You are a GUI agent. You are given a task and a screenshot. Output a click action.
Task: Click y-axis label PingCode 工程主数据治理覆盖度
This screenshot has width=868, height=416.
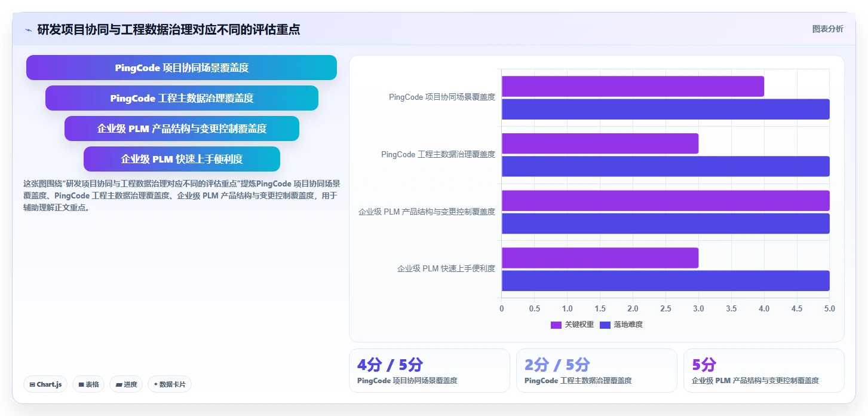pos(438,154)
